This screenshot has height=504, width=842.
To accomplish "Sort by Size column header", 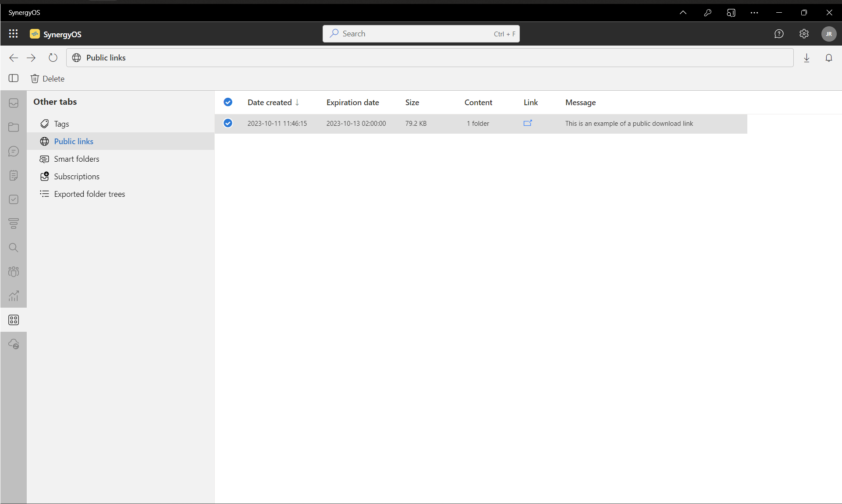I will pyautogui.click(x=412, y=103).
